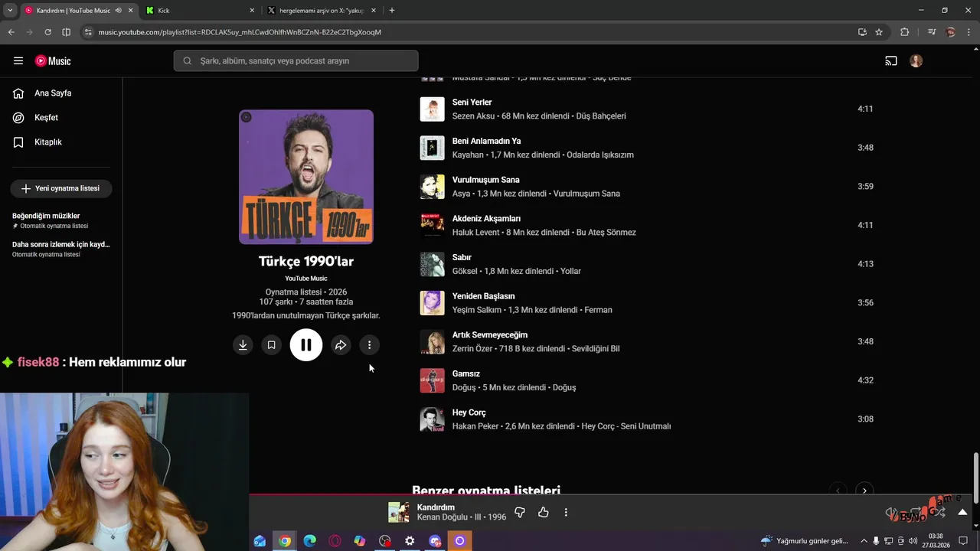This screenshot has height=551, width=980.
Task: Next arrow in Benzer oynatma listeleri carousel
Action: [864, 491]
